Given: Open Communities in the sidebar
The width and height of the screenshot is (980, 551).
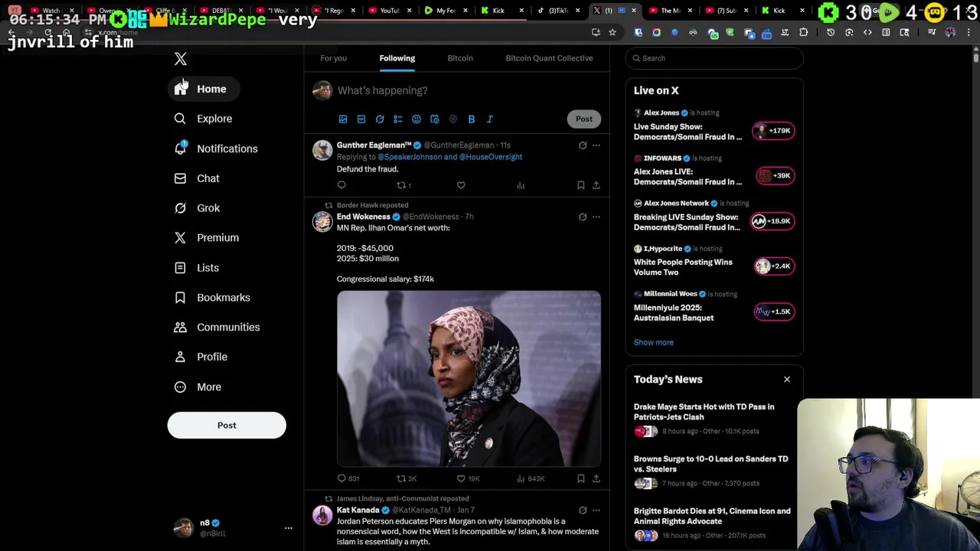Looking at the screenshot, I should click(217, 328).
